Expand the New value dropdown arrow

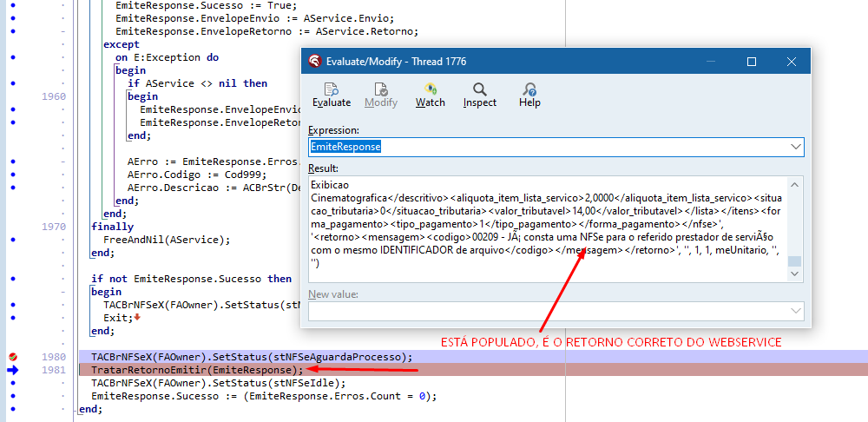[796, 311]
